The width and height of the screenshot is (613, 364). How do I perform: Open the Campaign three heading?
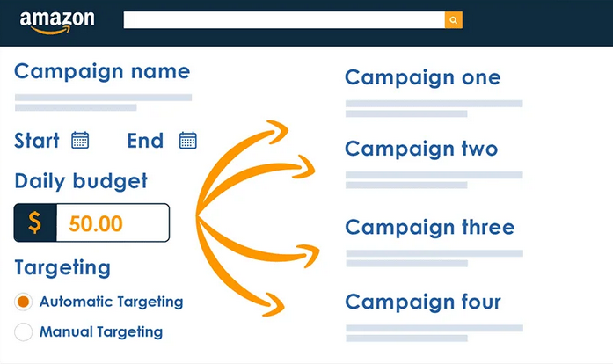[430, 228]
